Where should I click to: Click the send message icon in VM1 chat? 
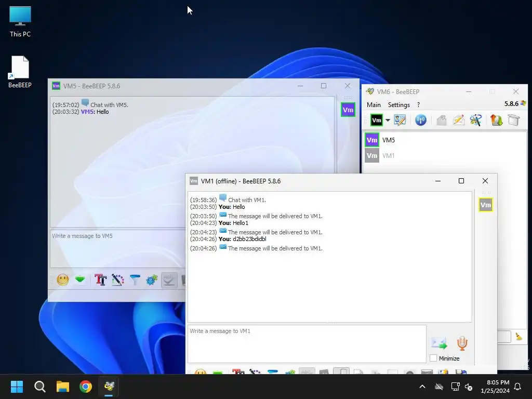point(439,343)
